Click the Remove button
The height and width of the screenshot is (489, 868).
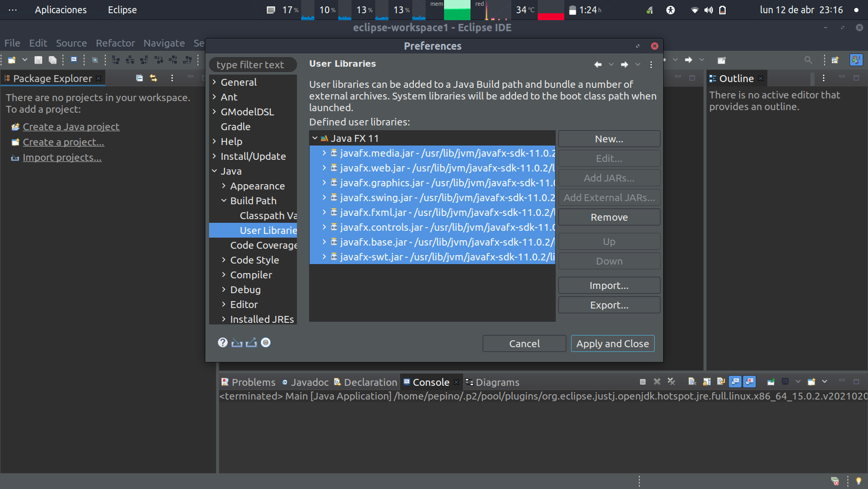[x=609, y=217]
